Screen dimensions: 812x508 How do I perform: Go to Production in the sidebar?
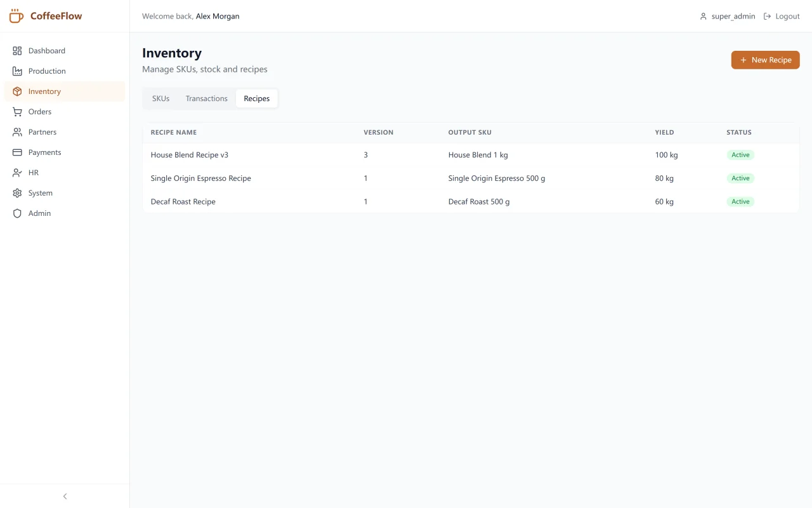point(65,71)
